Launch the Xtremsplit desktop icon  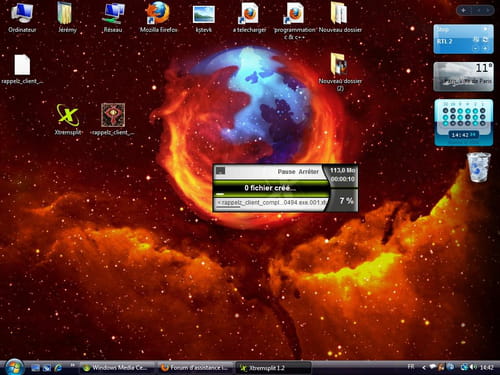[x=68, y=119]
